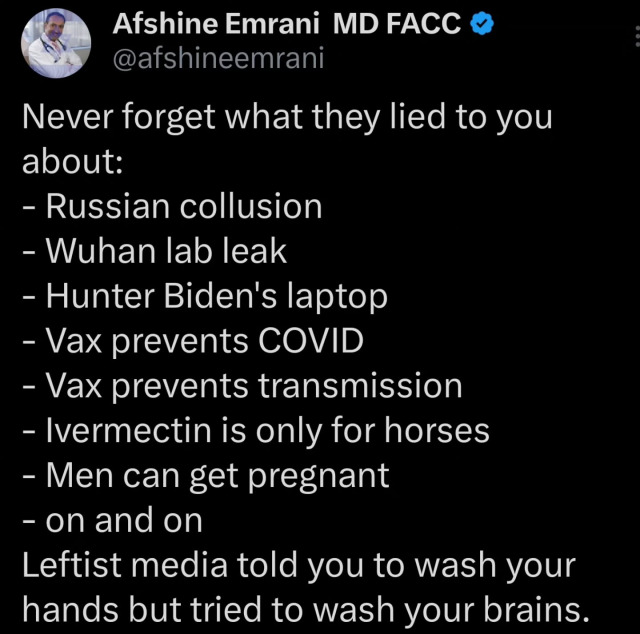Click the 'Leftist media told you' line
The height and width of the screenshot is (634, 640).
(x=299, y=566)
